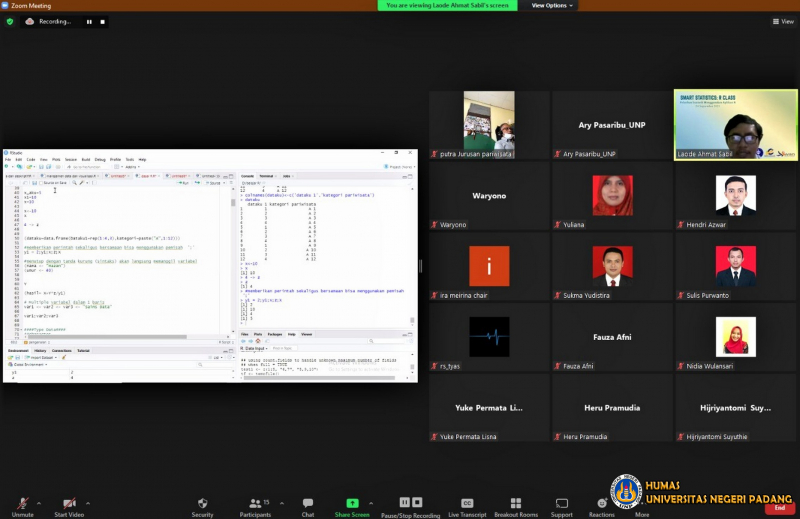Start Video in the Zoom toolbar
800x519 pixels.
pyautogui.click(x=69, y=507)
